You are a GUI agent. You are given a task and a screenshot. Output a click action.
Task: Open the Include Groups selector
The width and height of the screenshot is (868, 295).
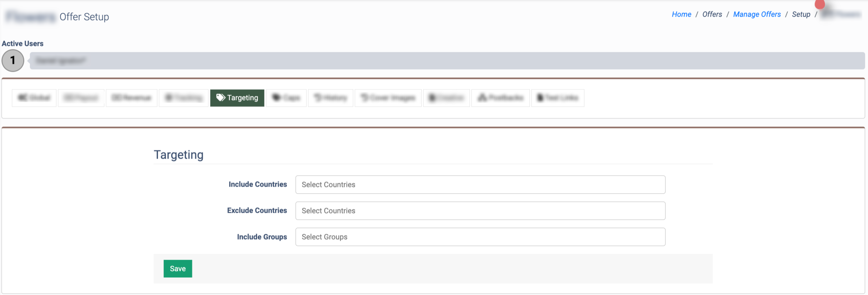pyautogui.click(x=480, y=237)
